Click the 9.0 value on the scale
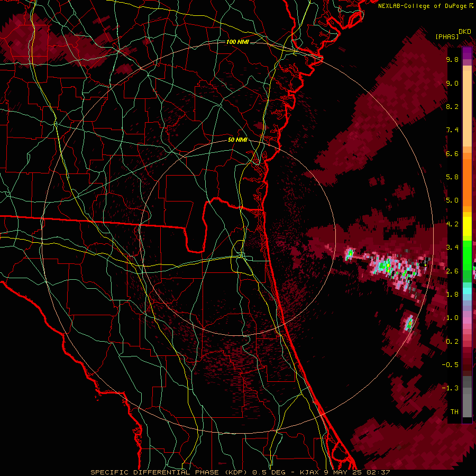The image size is (476, 476). click(452, 84)
